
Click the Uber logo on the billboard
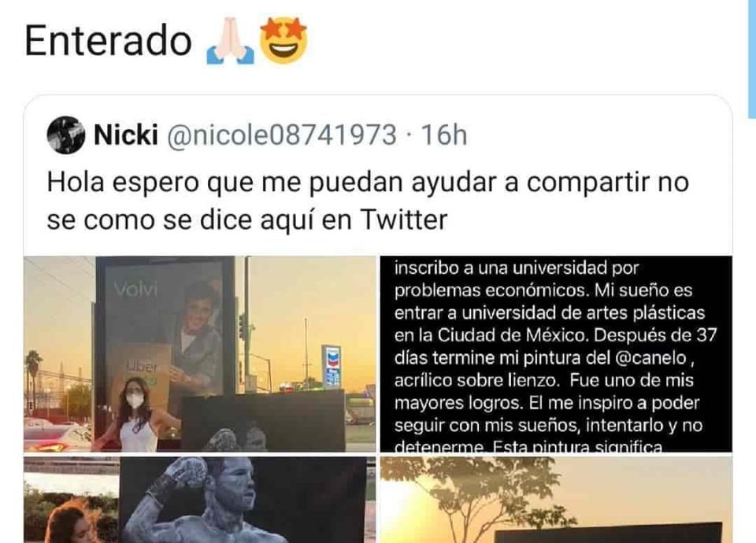[143, 368]
